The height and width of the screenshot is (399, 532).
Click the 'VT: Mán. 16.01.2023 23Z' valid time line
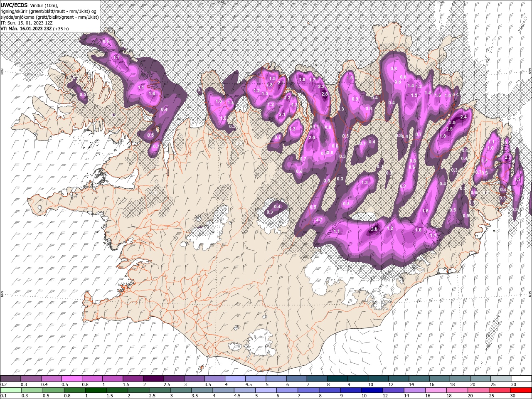(26, 29)
